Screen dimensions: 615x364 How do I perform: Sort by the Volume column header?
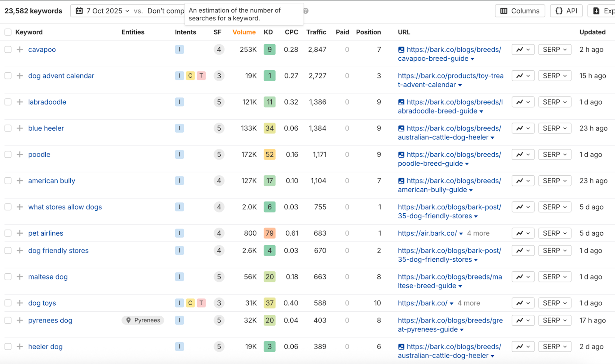[244, 32]
